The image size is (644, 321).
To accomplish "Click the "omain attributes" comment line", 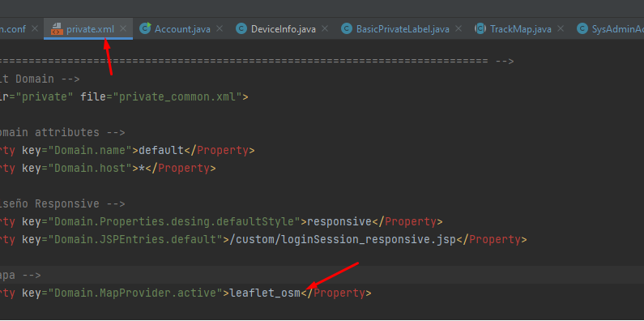I will [x=62, y=132].
